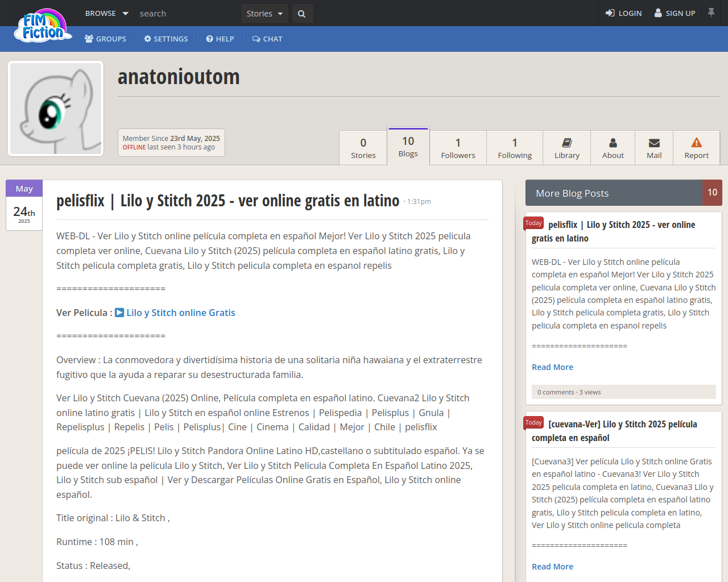Click the 0 comments · 3 views bar

pyautogui.click(x=624, y=392)
